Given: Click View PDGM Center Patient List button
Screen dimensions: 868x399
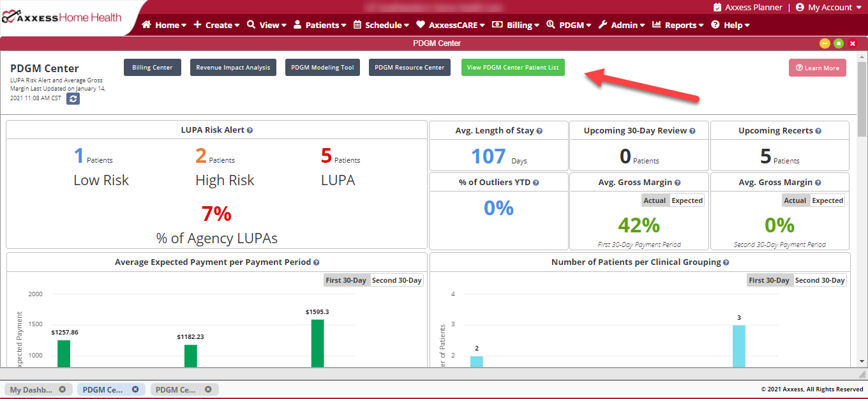Looking at the screenshot, I should point(513,68).
